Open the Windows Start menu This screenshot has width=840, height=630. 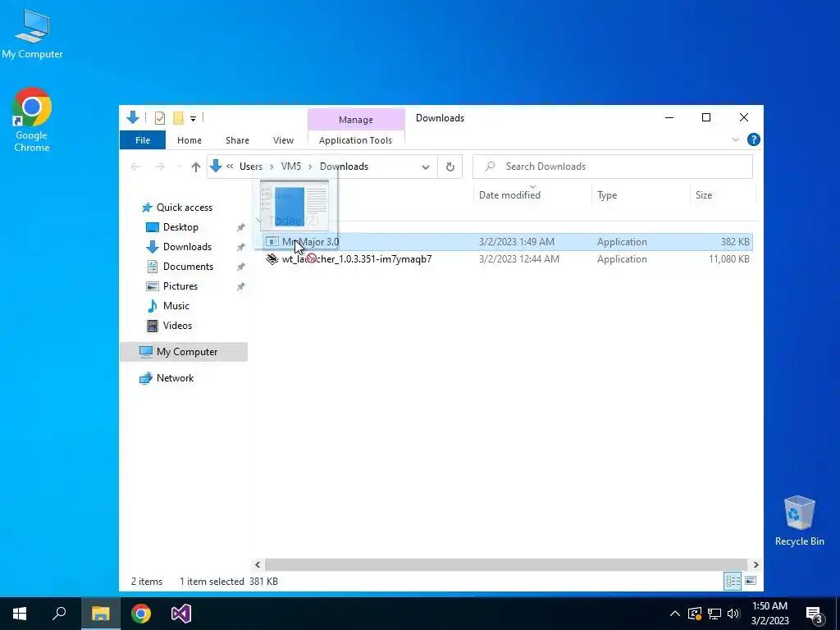20,614
